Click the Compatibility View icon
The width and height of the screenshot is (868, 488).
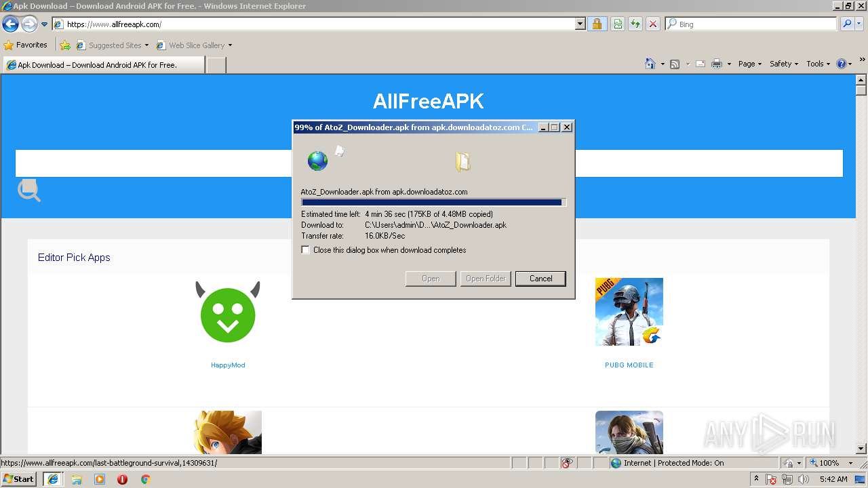pyautogui.click(x=618, y=24)
